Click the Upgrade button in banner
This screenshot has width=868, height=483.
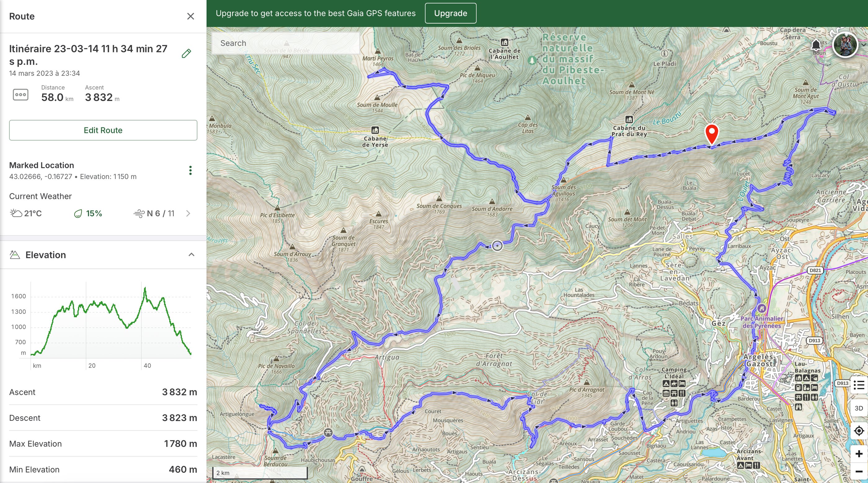pyautogui.click(x=450, y=13)
